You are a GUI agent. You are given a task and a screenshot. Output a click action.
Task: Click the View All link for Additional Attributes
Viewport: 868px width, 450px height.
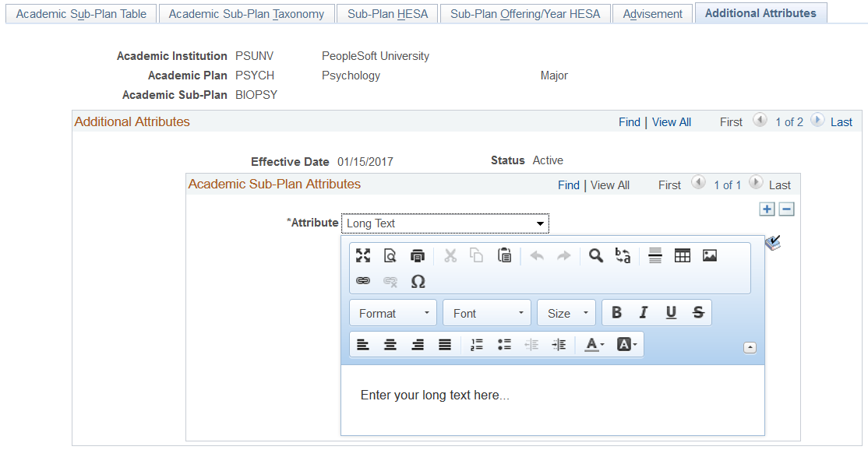click(x=671, y=121)
